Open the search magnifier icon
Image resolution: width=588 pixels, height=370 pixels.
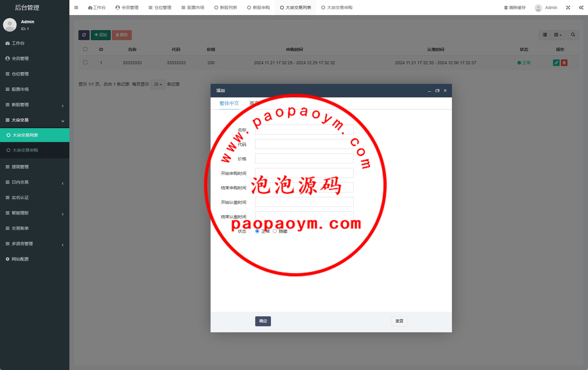tap(573, 35)
